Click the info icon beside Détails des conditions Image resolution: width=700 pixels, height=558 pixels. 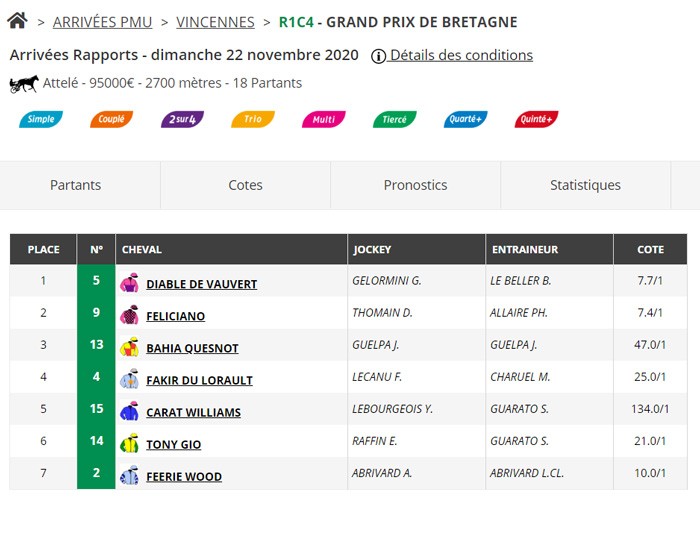tap(378, 56)
